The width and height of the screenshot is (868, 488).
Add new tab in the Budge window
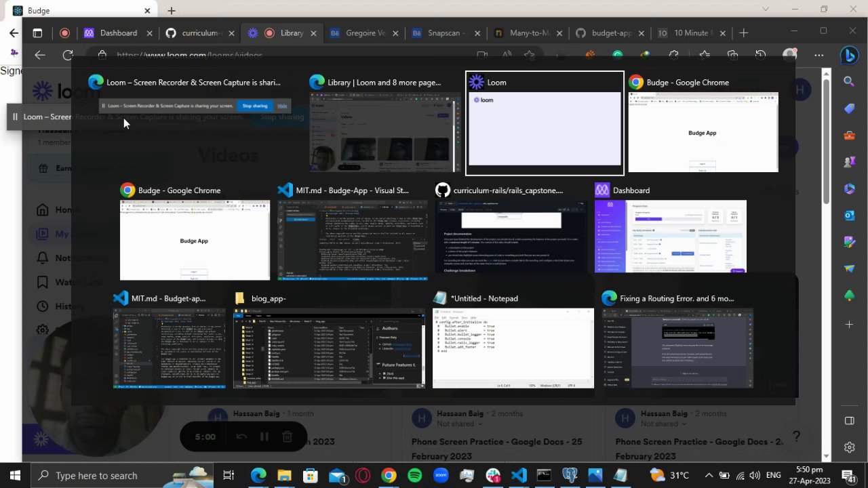(172, 10)
